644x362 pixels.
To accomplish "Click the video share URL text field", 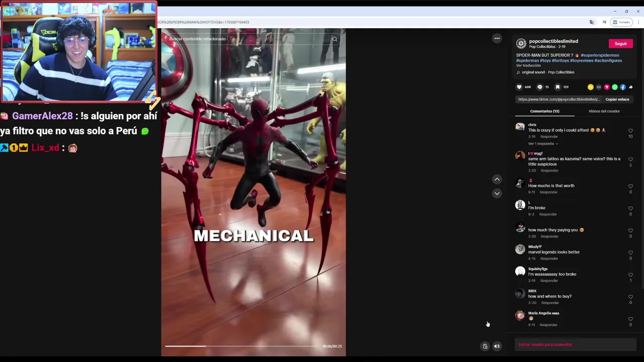I will point(559,100).
